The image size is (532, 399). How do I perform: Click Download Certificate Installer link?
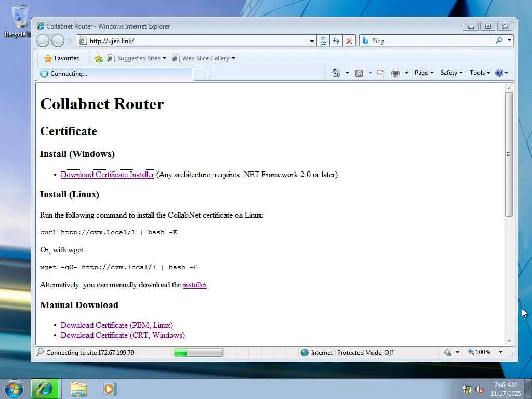coord(107,175)
